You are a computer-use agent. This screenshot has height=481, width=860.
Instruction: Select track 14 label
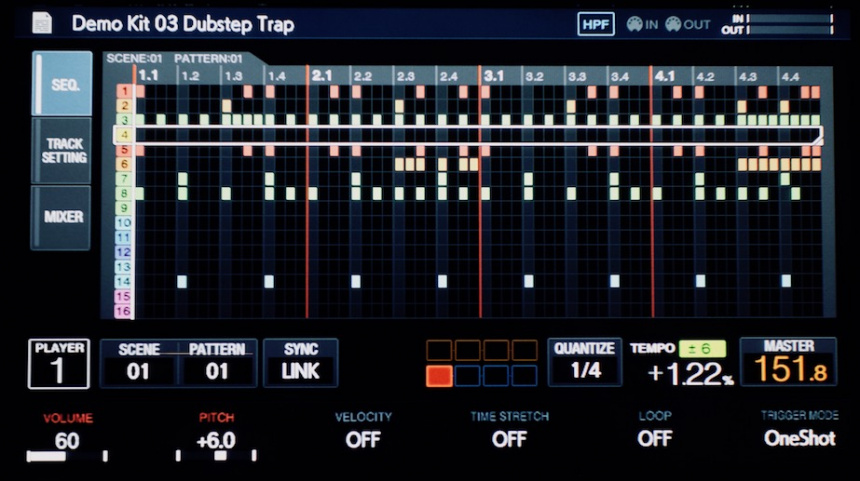[x=125, y=282]
